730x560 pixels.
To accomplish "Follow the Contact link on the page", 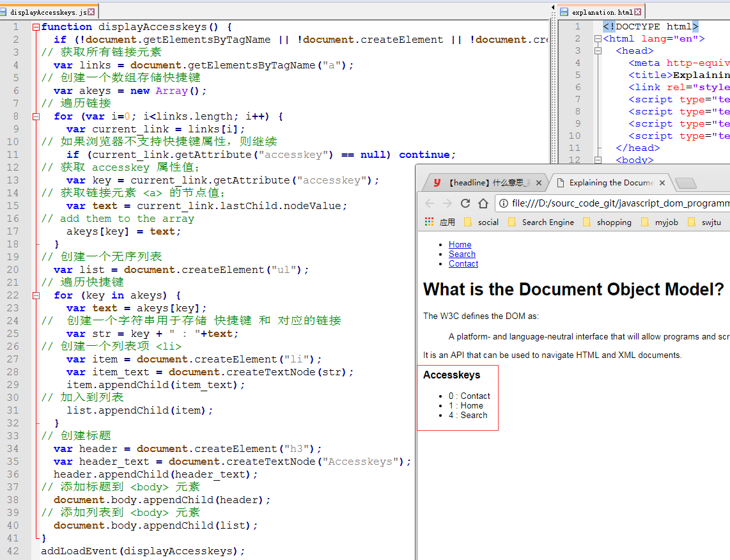I will 463,264.
